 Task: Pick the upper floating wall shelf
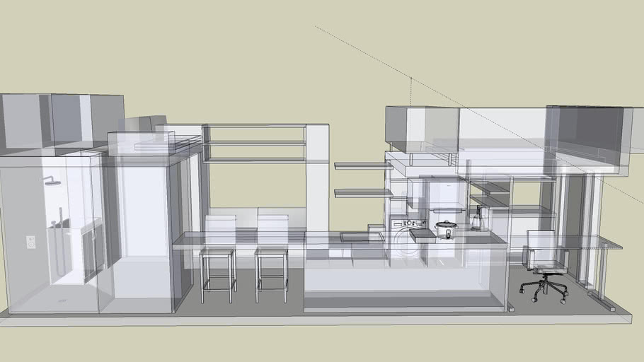362,166
